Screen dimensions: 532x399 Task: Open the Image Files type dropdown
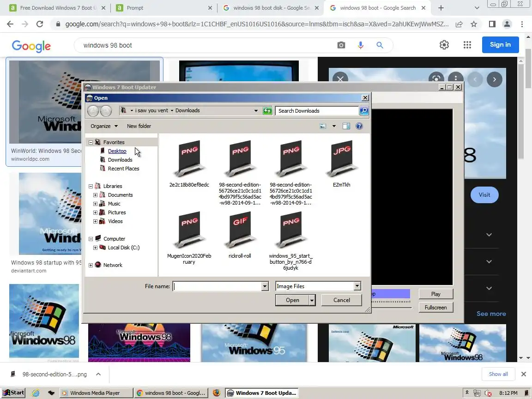(357, 286)
